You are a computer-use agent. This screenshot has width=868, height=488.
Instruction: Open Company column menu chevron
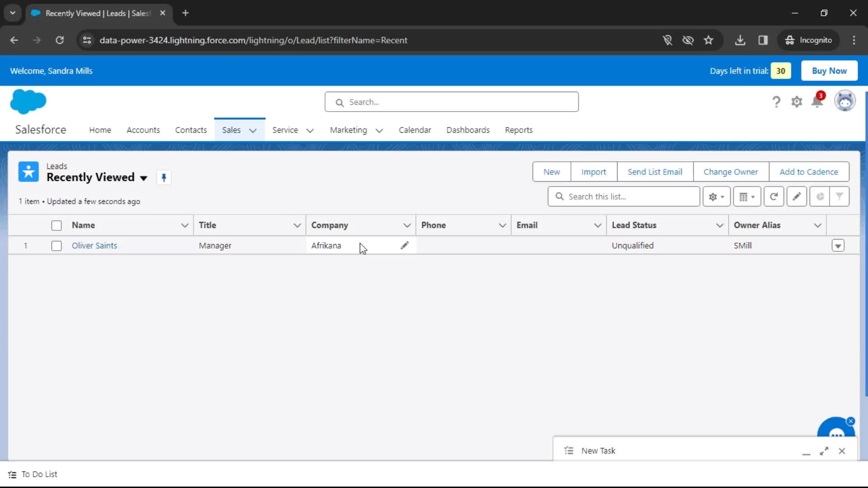pos(407,225)
